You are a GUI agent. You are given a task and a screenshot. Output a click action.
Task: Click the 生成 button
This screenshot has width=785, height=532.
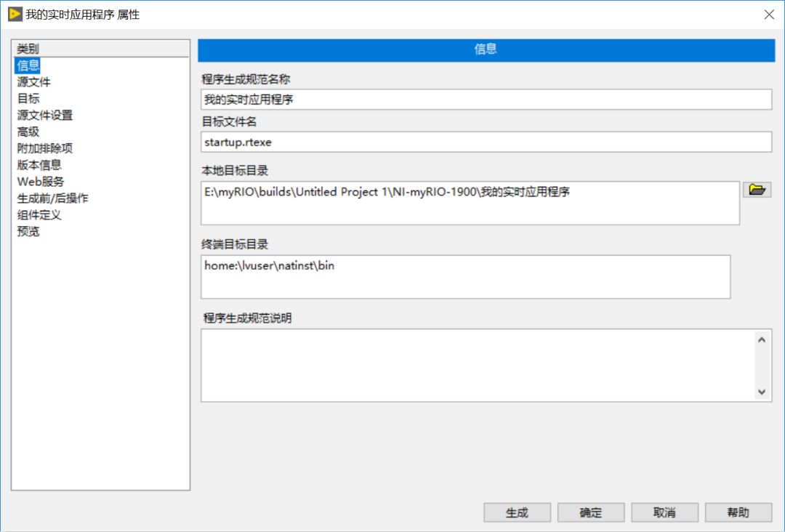tap(517, 512)
